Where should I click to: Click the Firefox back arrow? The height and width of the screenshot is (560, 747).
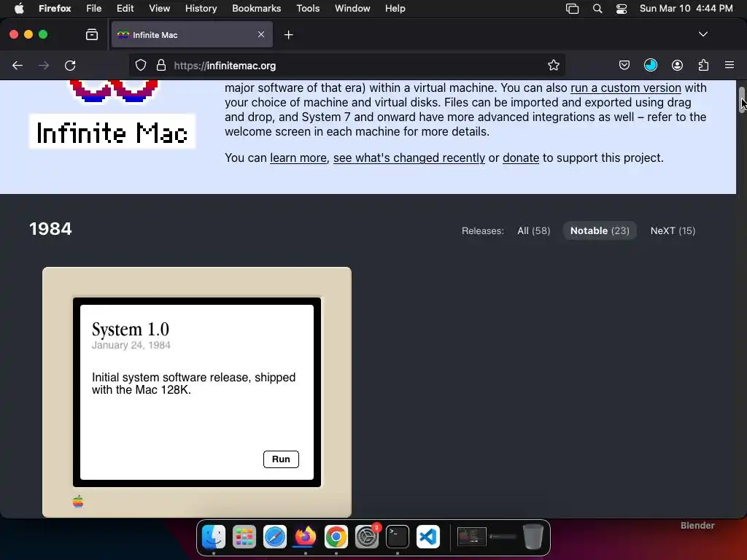pos(18,65)
